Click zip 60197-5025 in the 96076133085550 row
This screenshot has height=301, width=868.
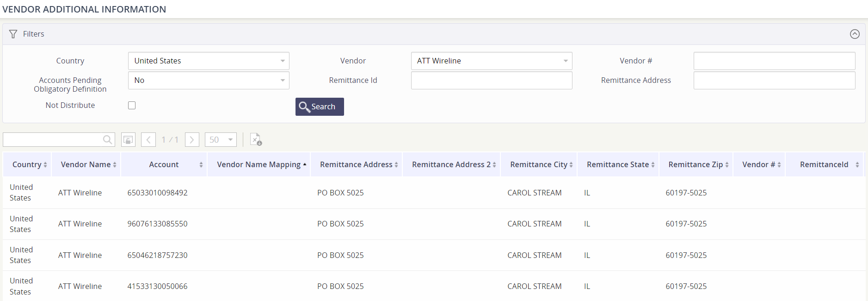point(686,224)
